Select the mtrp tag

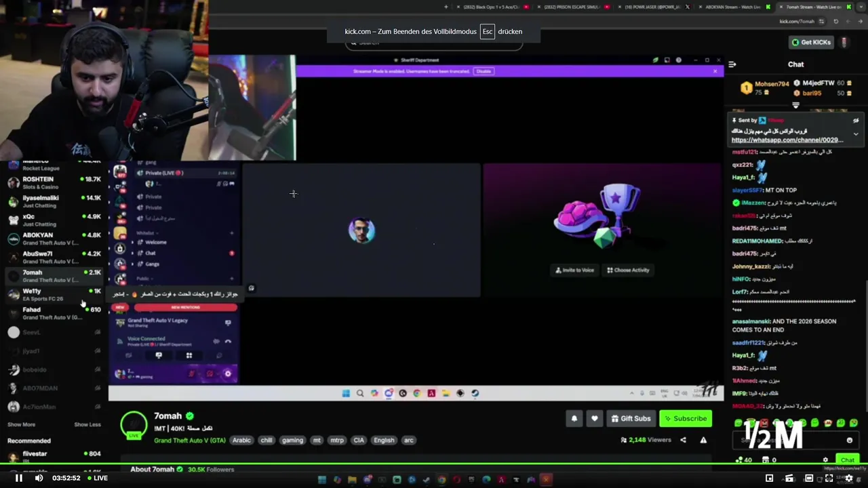[x=337, y=440]
